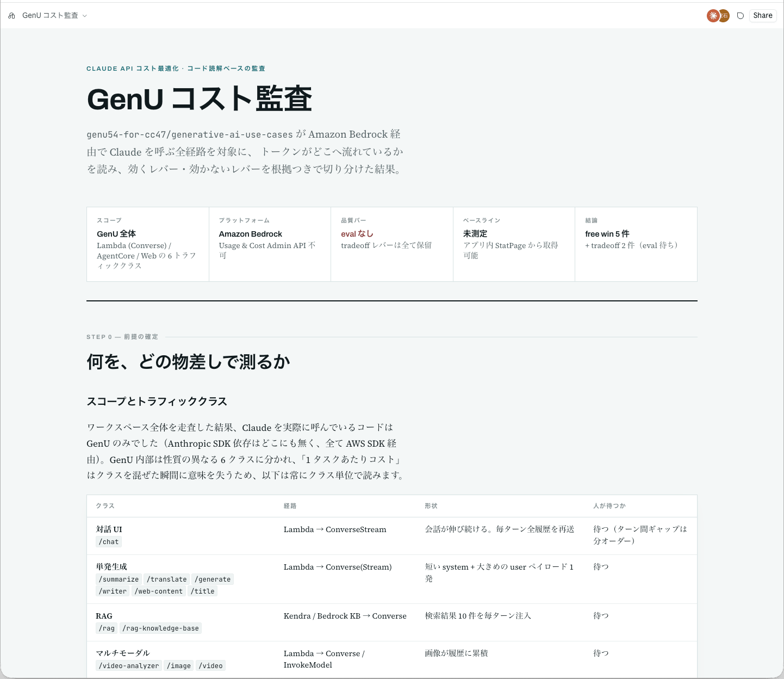Screen dimensions: 784x679
Task: Click the 経路 column header
Action: click(290, 506)
